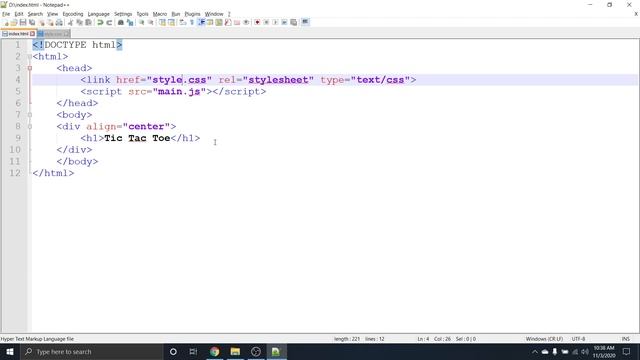640x360 pixels.
Task: Click the Redo arrow icon
Action: point(109,22)
